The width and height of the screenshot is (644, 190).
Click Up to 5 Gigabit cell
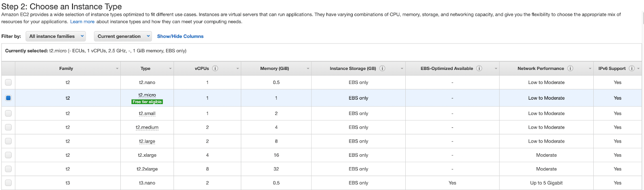546,183
